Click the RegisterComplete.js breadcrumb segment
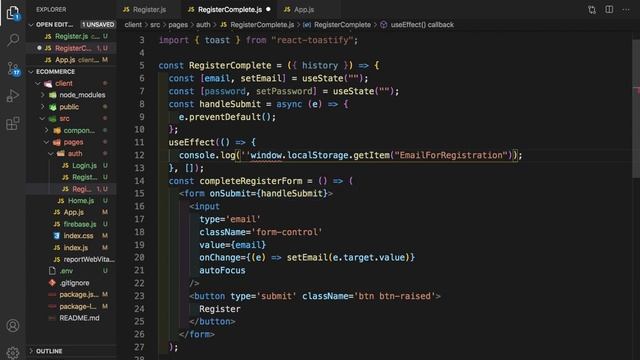 click(x=257, y=24)
